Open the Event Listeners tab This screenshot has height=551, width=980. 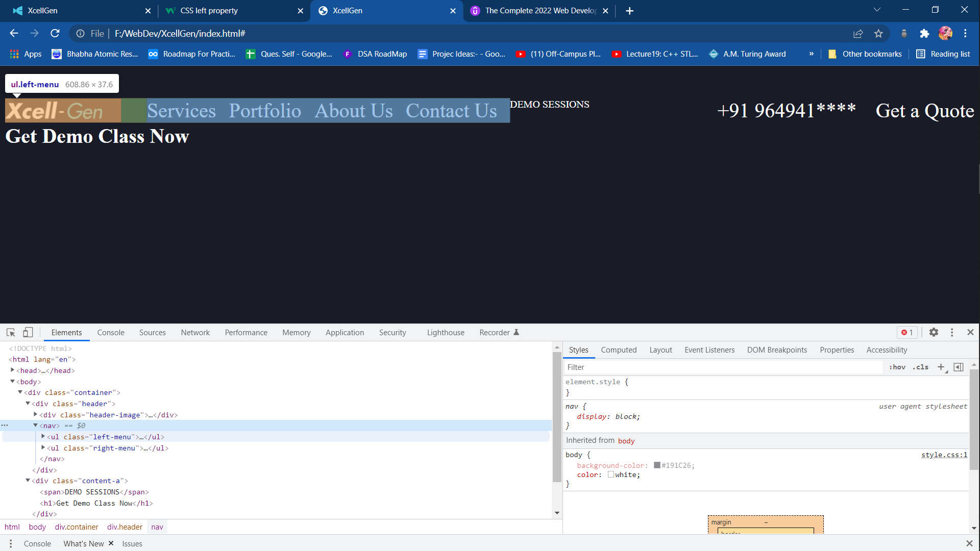tap(709, 349)
